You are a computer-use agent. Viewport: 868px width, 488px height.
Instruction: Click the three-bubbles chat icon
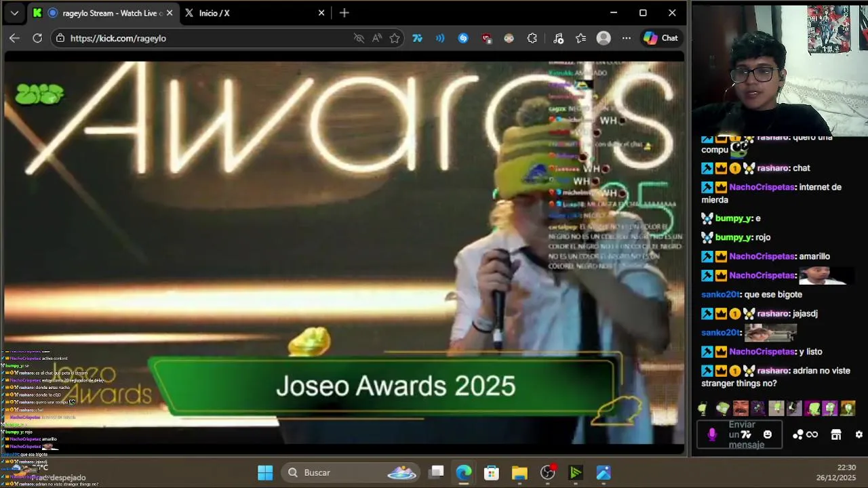(798, 434)
